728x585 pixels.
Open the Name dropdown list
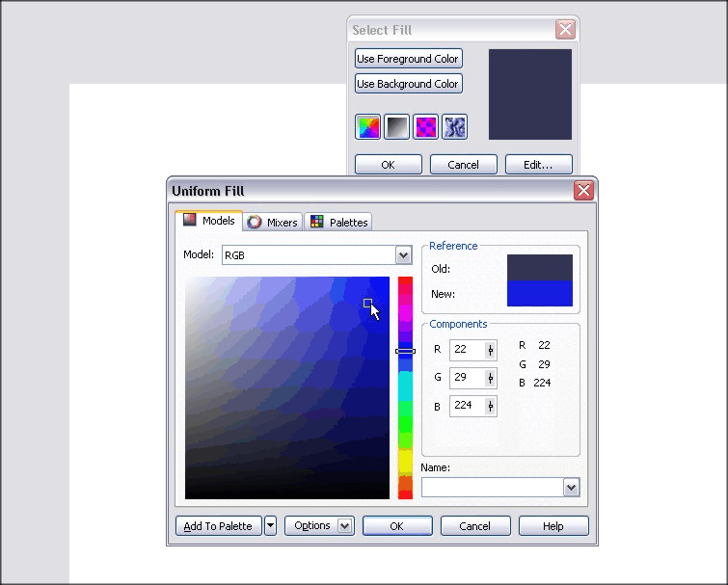(x=571, y=488)
